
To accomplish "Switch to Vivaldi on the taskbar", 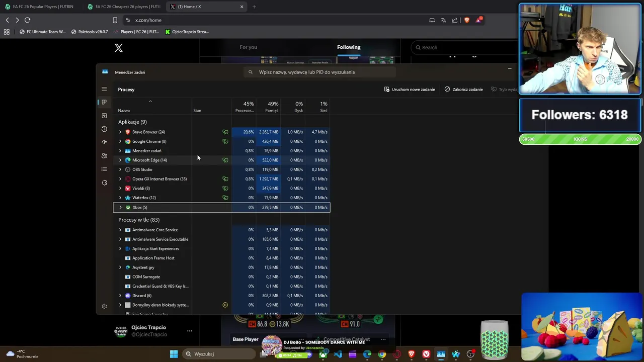I will click(x=426, y=354).
